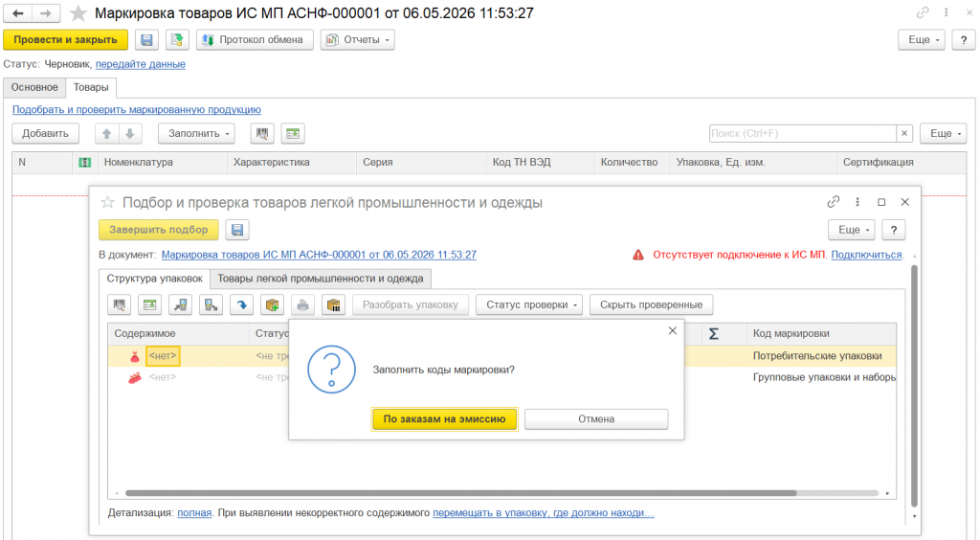Viewport: 980px width, 540px height.
Task: Open main window three-dots menu
Action: click(947, 12)
